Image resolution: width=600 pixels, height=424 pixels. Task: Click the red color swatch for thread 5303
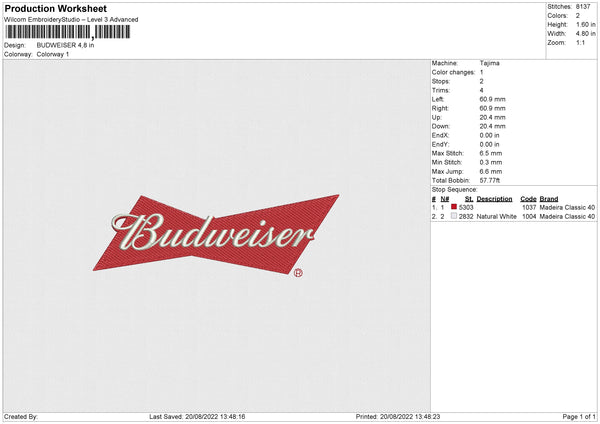(x=454, y=207)
